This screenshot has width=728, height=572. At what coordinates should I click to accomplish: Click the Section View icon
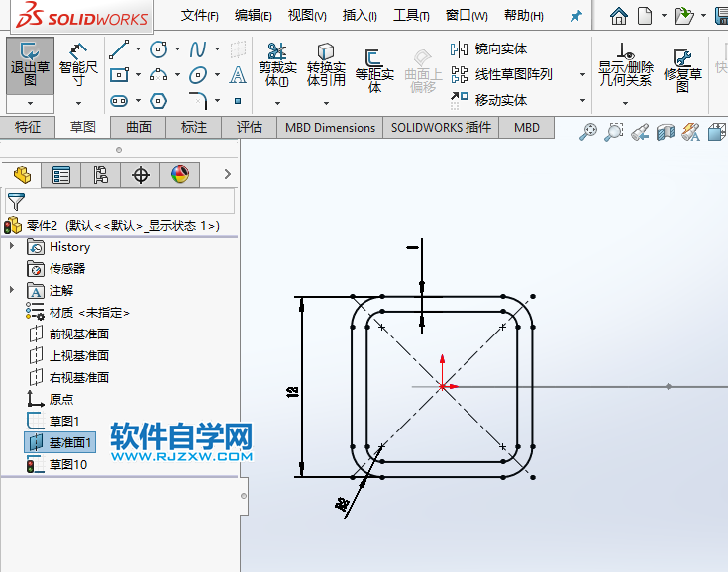[x=666, y=133]
